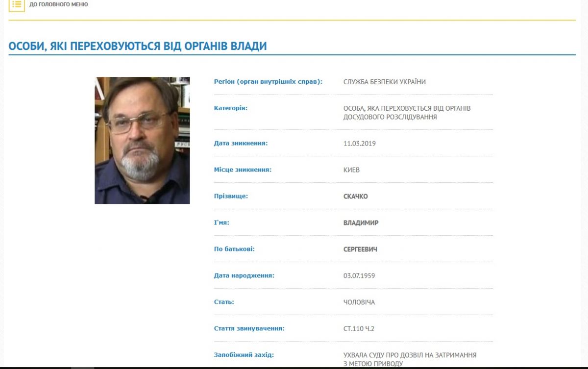Viewport: 588px width, 369px height.
Task: Click the 'Прізвище' field label
Action: coord(231,197)
